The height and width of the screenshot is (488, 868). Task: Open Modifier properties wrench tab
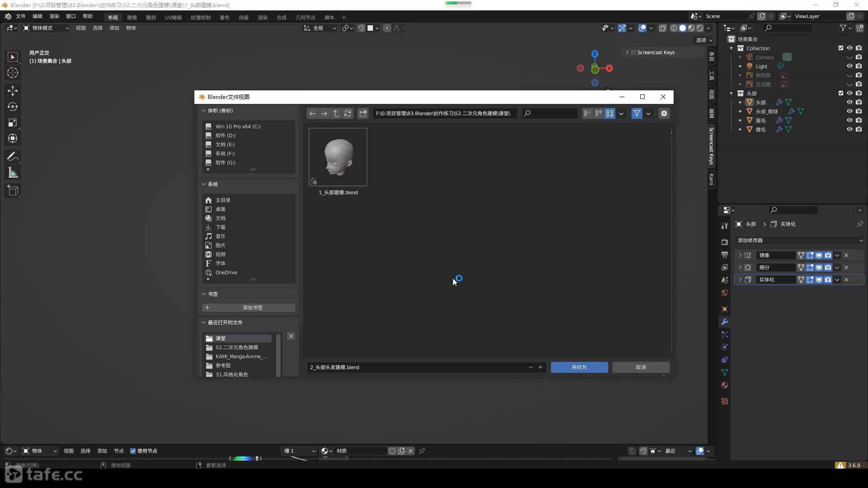725,322
